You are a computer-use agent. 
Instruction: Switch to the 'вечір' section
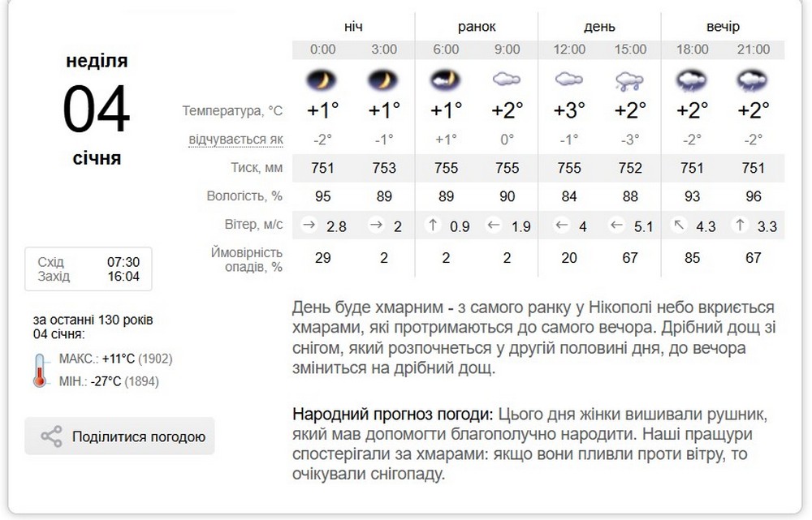click(723, 26)
